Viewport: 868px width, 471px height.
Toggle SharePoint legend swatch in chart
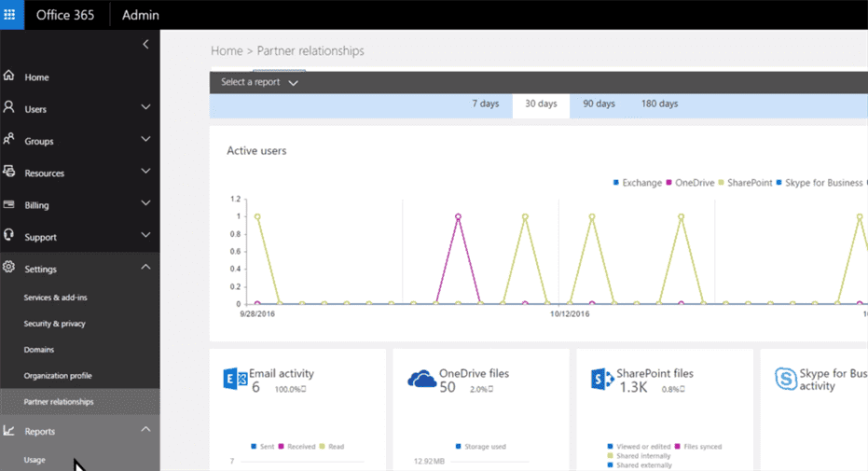point(721,182)
